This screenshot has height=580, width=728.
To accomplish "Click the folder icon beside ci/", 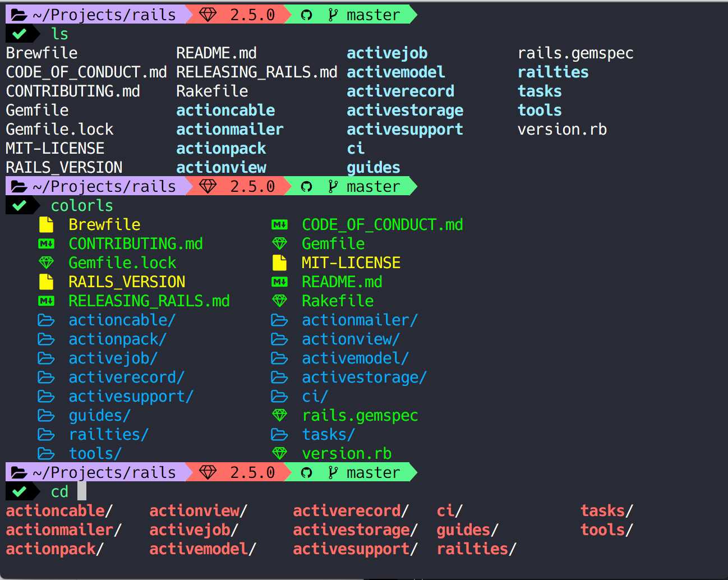I will tap(279, 397).
